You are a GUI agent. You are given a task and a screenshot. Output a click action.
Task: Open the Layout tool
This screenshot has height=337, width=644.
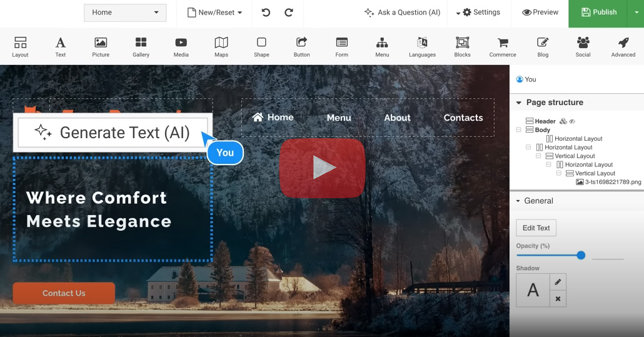coord(20,47)
